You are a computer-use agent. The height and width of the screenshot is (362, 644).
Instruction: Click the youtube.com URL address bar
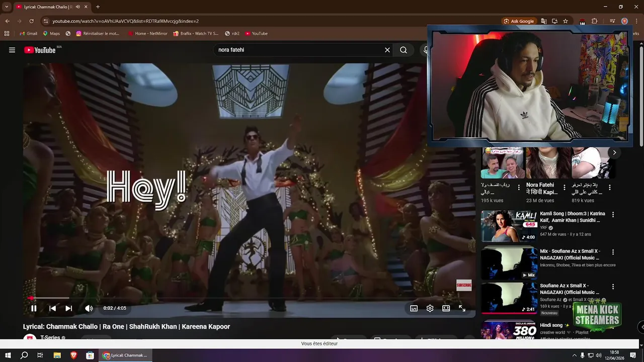(125, 21)
